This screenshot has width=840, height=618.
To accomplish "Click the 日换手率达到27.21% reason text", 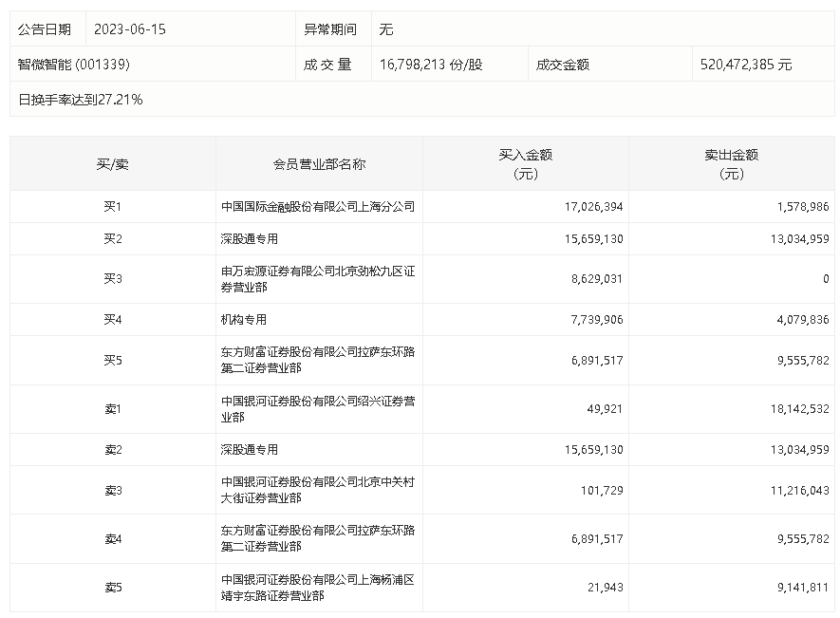I will click(81, 100).
